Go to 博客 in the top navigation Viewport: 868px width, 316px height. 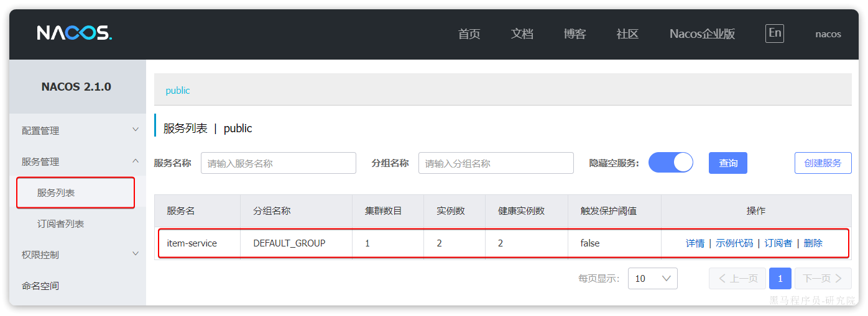[575, 34]
